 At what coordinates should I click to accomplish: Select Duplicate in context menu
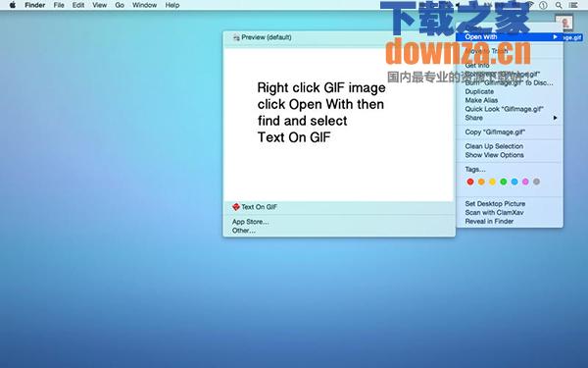pyautogui.click(x=479, y=91)
